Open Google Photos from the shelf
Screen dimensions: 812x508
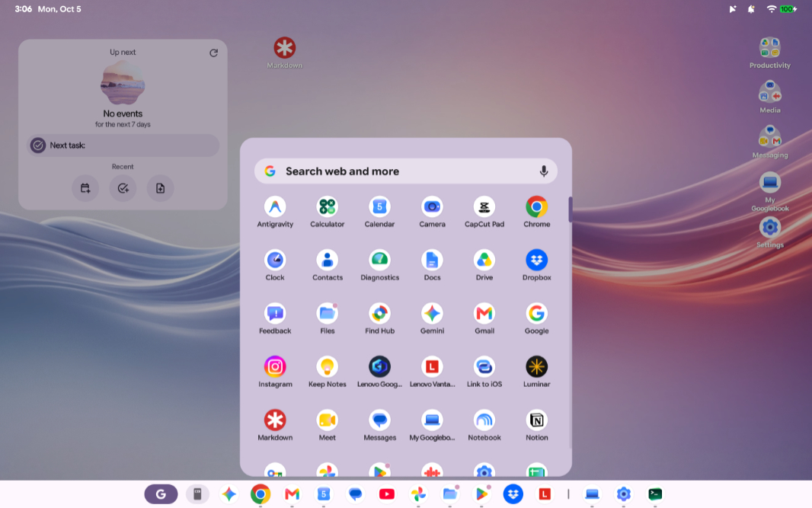click(418, 494)
